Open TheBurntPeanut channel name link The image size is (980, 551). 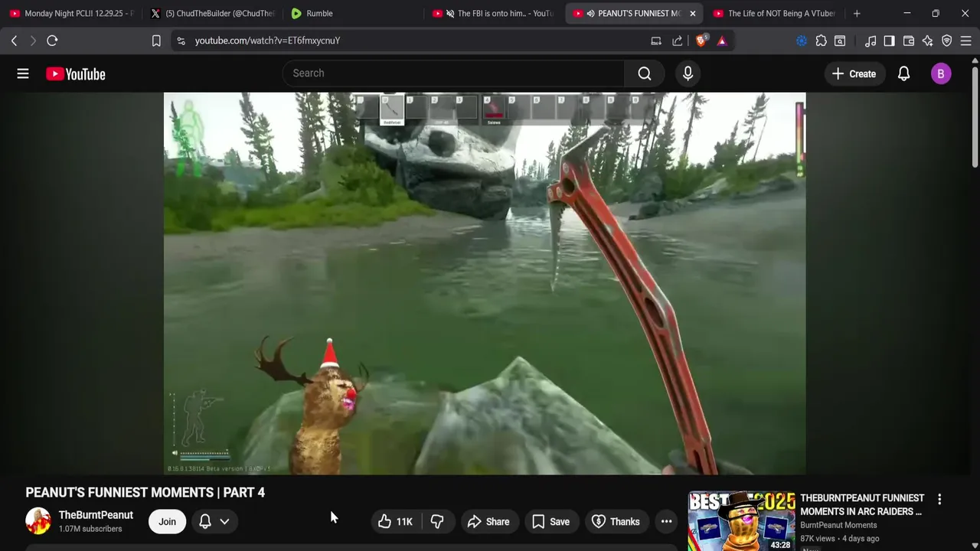96,515
